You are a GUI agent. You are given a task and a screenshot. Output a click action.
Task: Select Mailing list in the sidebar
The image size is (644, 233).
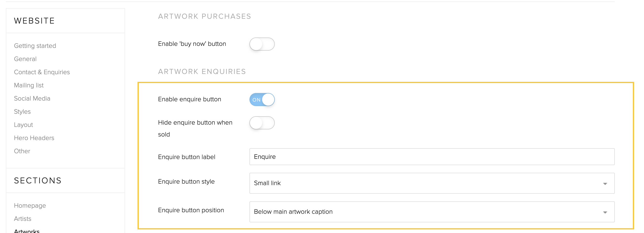(x=29, y=85)
